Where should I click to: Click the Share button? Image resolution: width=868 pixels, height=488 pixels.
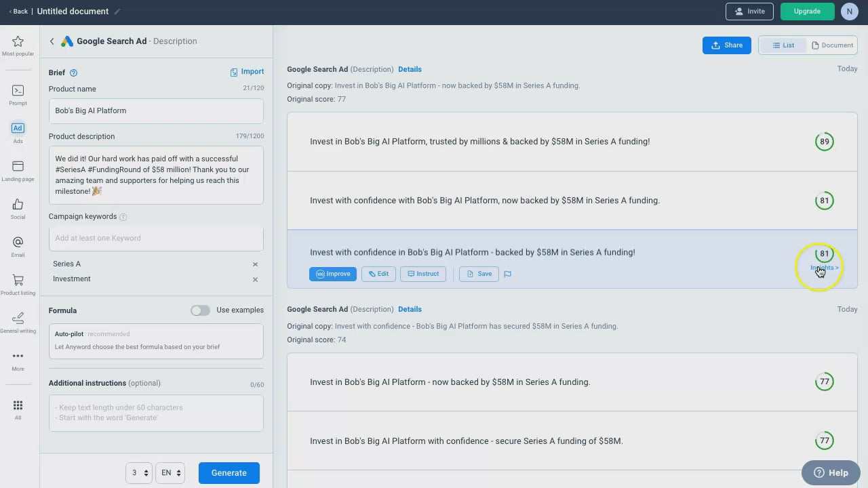coord(727,45)
